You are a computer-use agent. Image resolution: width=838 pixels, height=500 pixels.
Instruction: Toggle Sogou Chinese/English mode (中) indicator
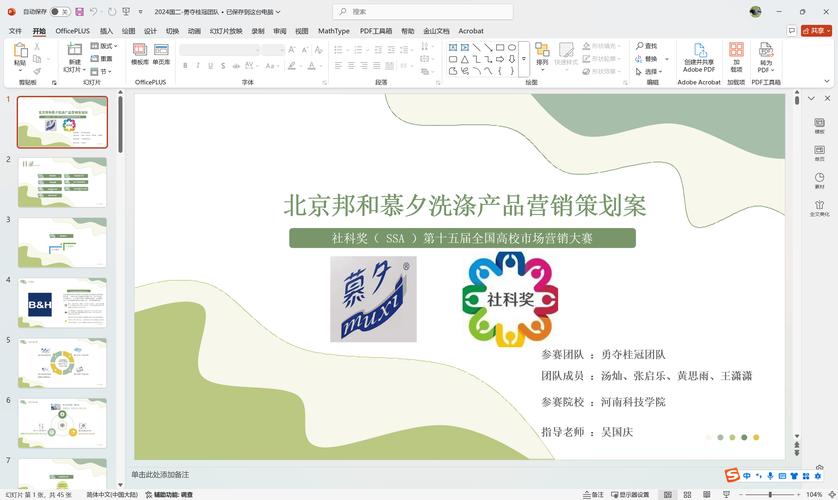[747, 475]
